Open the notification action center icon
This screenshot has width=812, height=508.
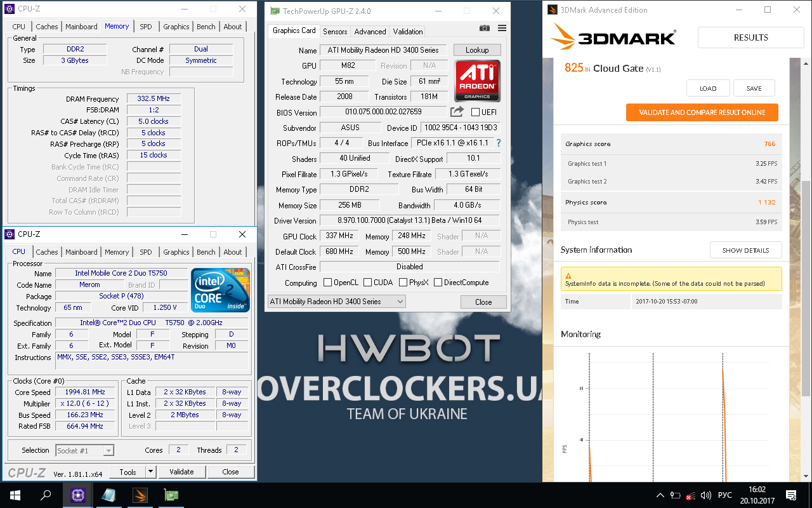click(x=791, y=495)
